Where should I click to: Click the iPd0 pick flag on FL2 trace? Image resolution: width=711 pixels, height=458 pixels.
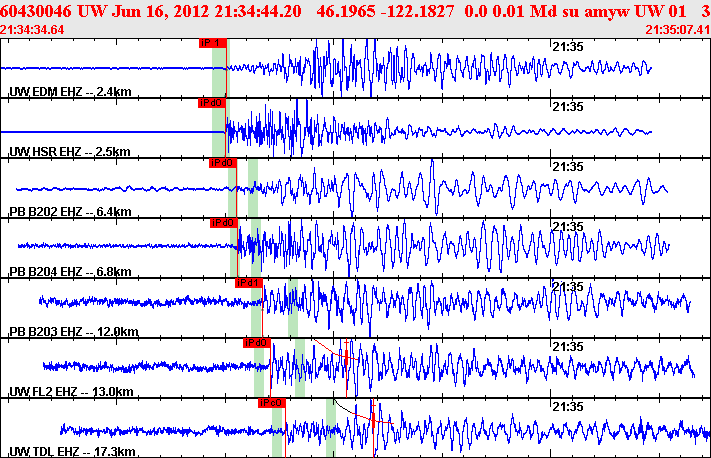[257, 343]
